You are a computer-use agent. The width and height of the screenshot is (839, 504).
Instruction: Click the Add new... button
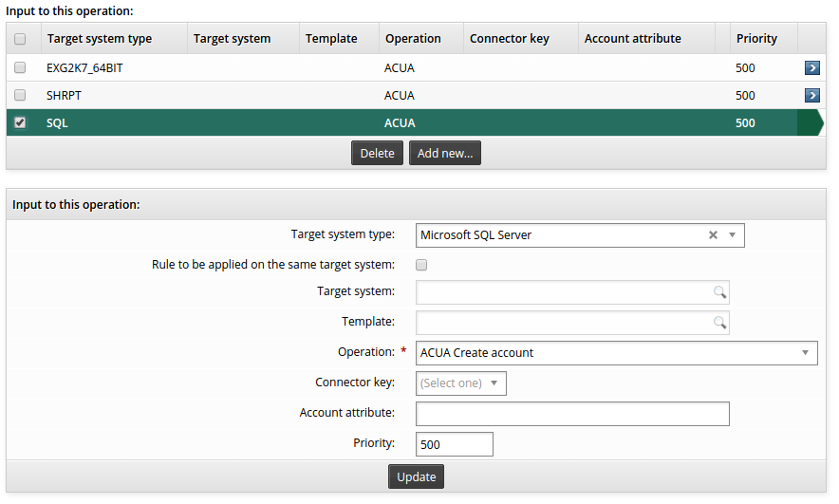point(444,154)
